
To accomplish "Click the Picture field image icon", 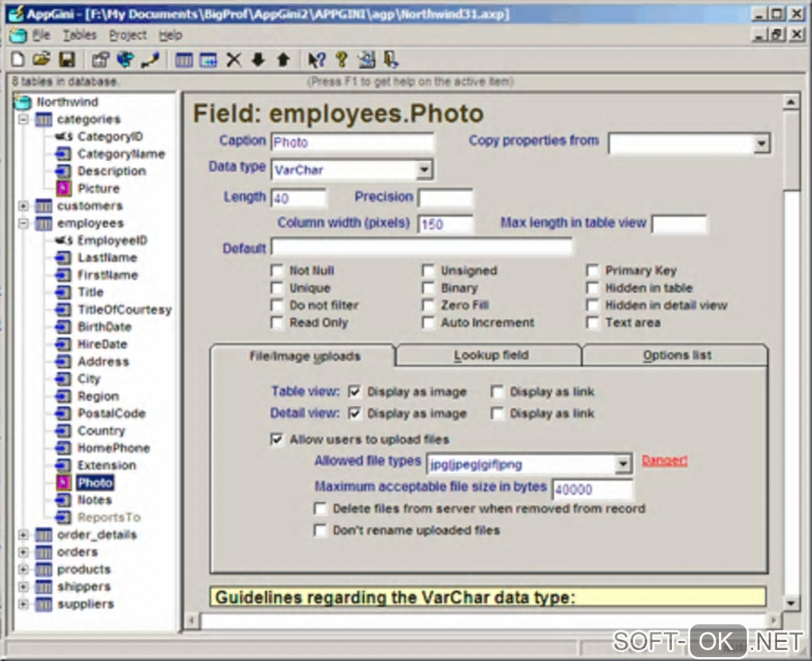I will [64, 189].
